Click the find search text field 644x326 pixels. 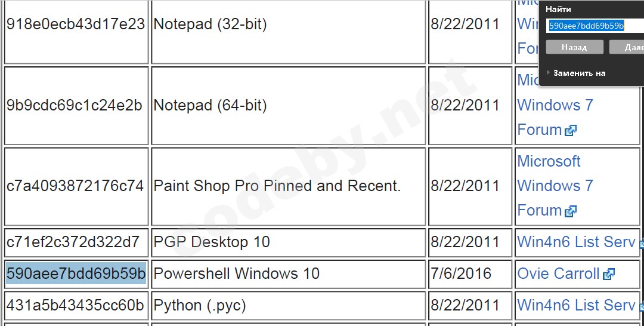(595, 26)
